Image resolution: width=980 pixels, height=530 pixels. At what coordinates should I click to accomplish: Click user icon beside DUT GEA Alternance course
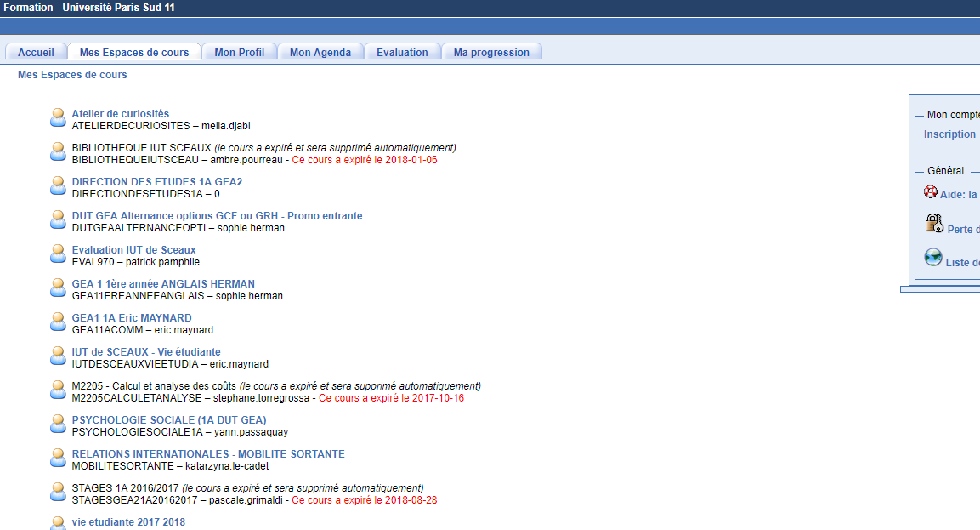tap(58, 219)
